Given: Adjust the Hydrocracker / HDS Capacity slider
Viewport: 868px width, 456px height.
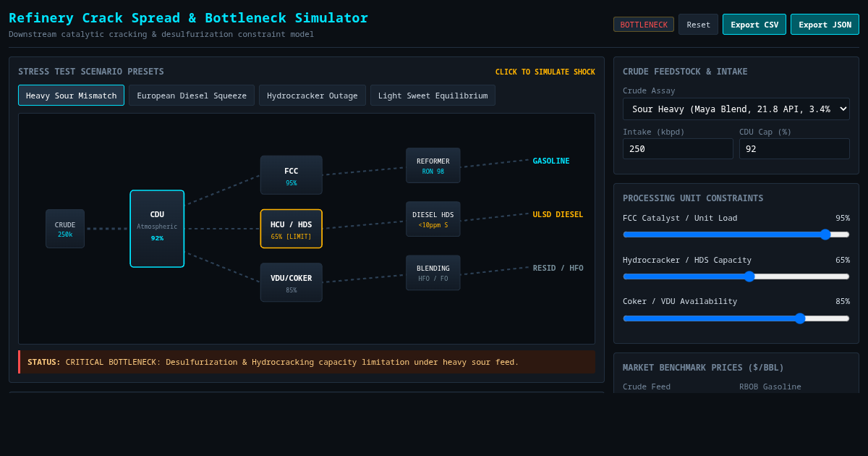Looking at the screenshot, I should point(736,276).
